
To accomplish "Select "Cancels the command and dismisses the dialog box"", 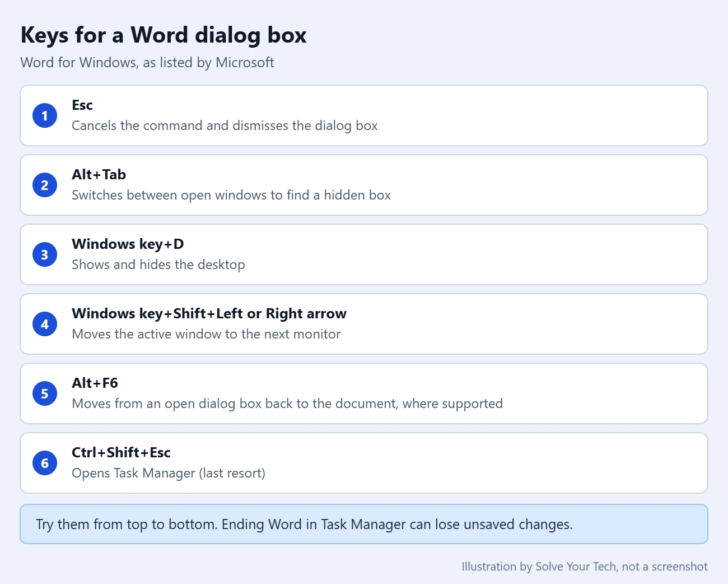I will pyautogui.click(x=225, y=126).
